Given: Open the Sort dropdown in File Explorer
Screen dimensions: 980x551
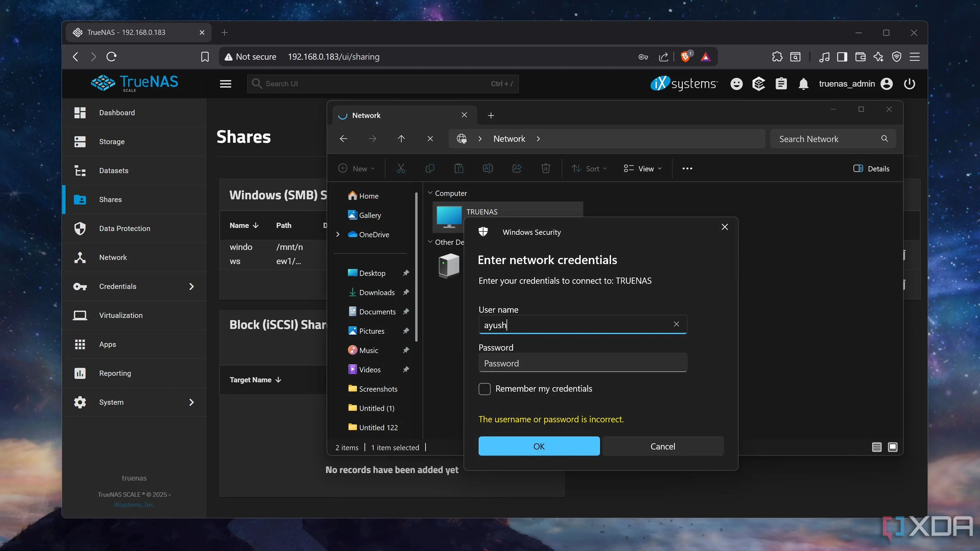Looking at the screenshot, I should [x=589, y=168].
